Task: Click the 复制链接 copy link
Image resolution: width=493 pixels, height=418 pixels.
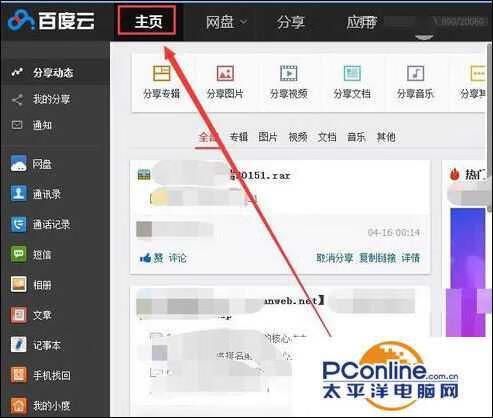Action: (377, 258)
